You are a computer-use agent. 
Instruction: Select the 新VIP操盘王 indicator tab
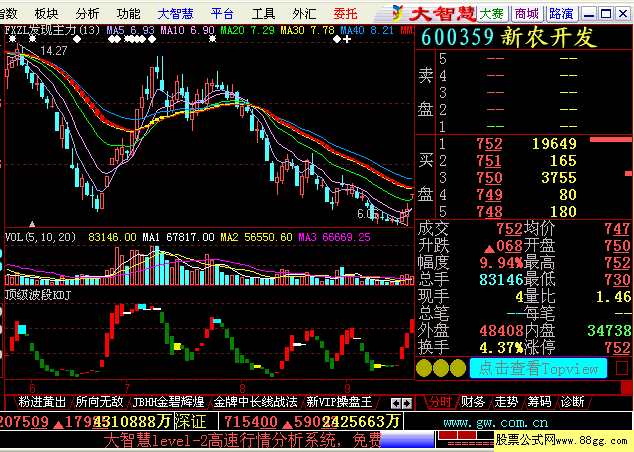coord(339,402)
